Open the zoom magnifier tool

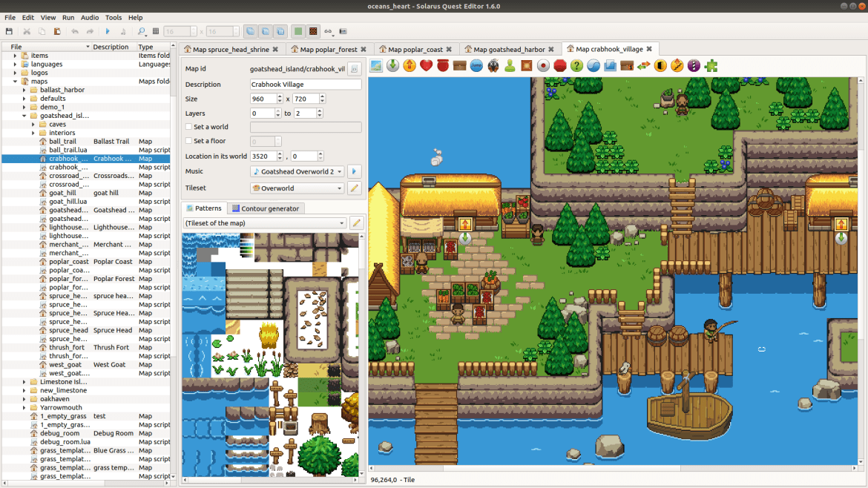point(141,32)
